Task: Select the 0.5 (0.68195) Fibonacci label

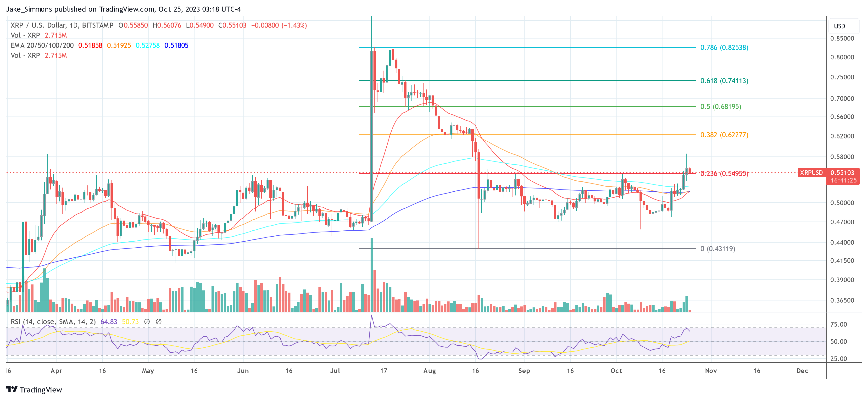Action: click(721, 107)
